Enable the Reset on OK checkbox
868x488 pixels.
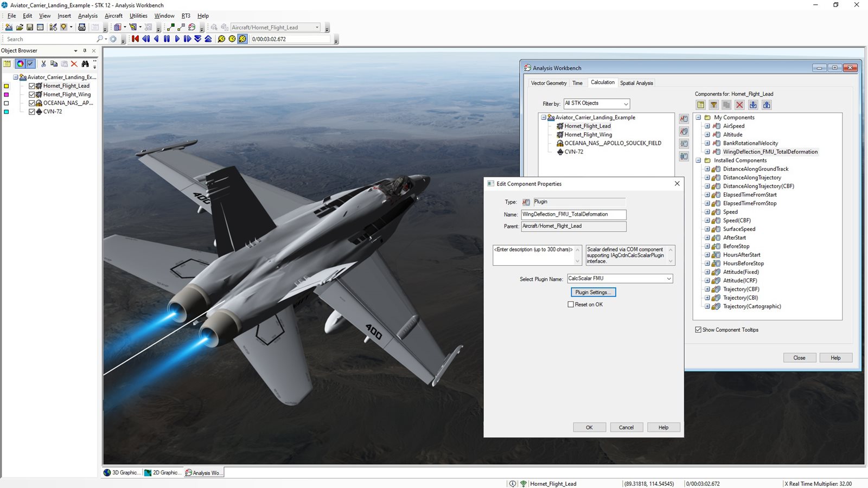coord(571,305)
